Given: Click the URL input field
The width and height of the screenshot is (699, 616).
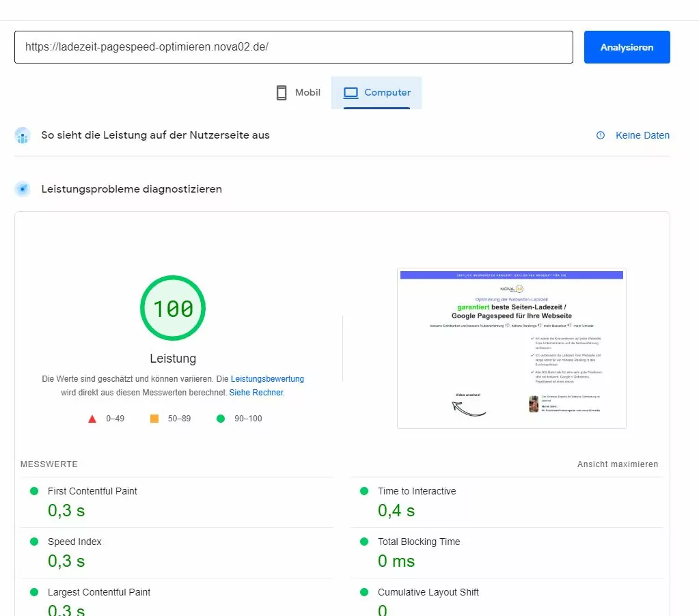Looking at the screenshot, I should 293,47.
